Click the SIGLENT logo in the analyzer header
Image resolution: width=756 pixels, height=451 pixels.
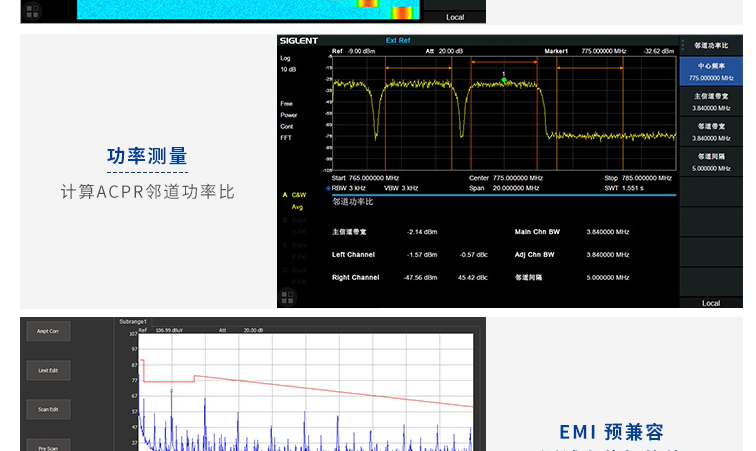point(299,41)
